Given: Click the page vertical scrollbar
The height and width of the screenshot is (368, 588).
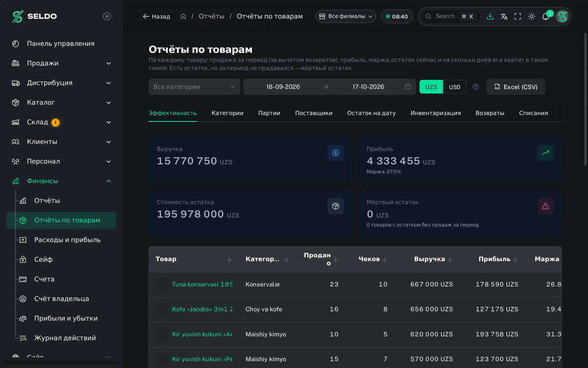Looking at the screenshot, I should coord(585,99).
